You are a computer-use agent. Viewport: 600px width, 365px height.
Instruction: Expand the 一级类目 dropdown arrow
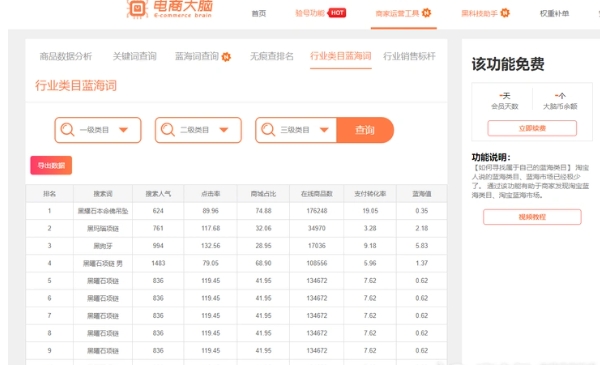click(x=123, y=130)
